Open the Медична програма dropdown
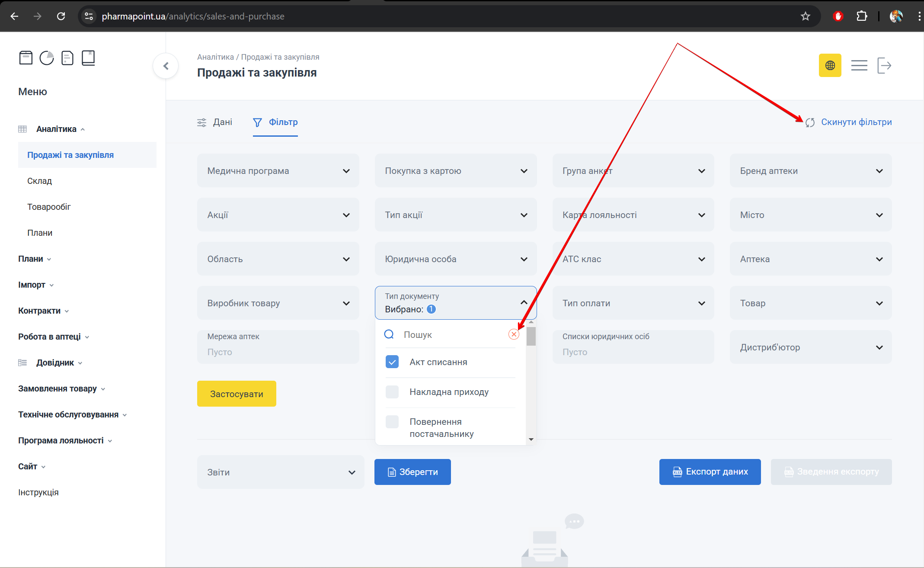Screen dimensions: 924x568 coord(278,170)
